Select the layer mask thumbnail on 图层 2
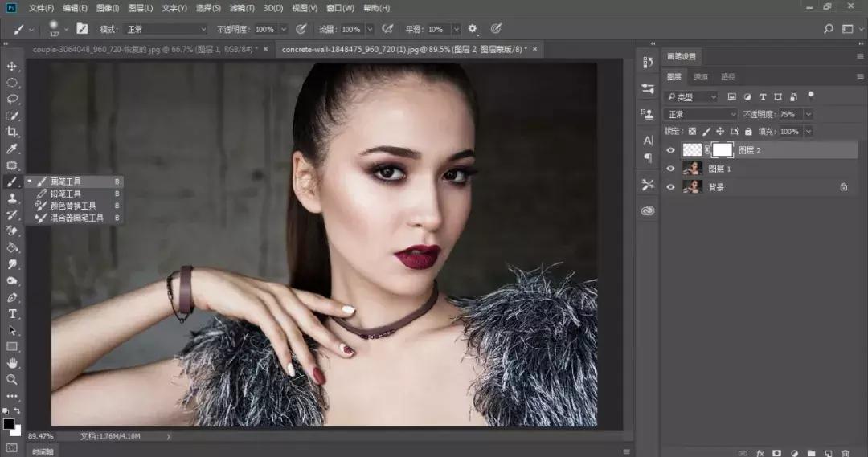868x457 pixels. point(723,149)
